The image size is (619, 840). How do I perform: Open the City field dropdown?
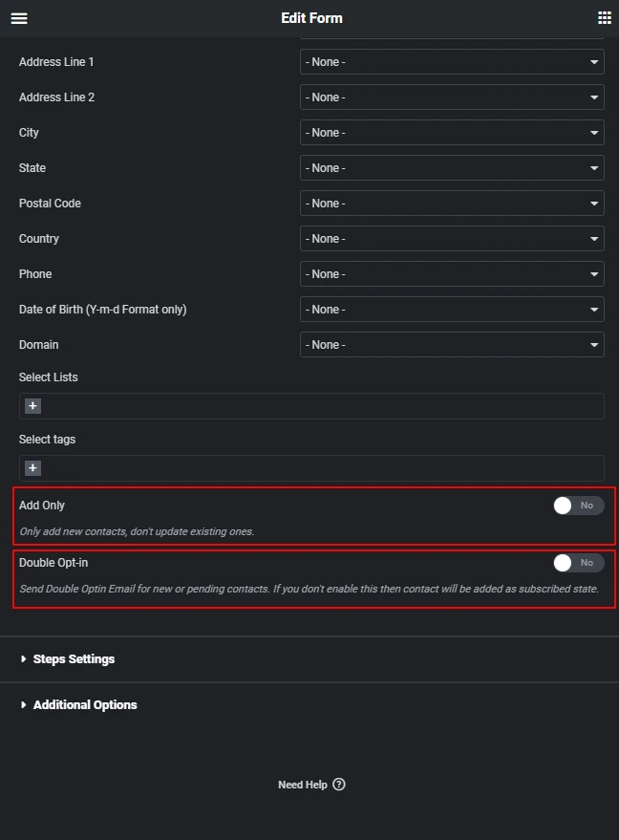click(452, 132)
